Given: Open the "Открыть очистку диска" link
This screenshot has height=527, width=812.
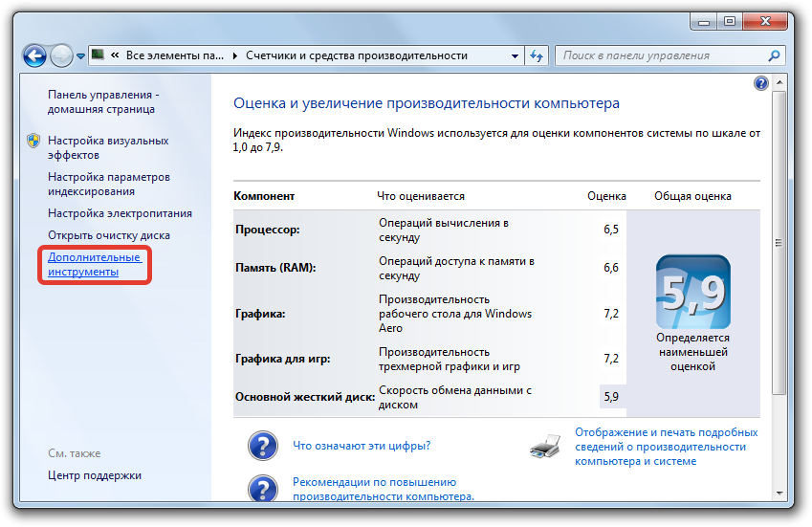Looking at the screenshot, I should 108,235.
